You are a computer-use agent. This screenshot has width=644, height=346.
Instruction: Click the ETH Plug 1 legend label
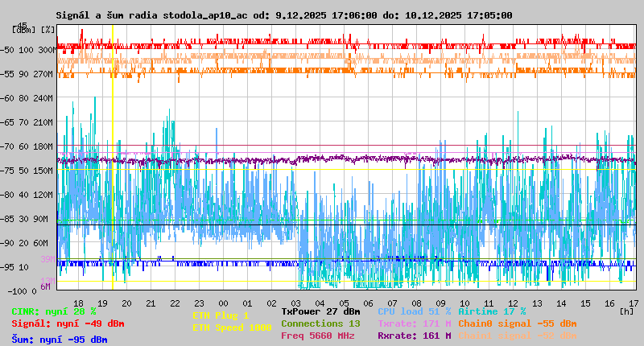pos(221,315)
